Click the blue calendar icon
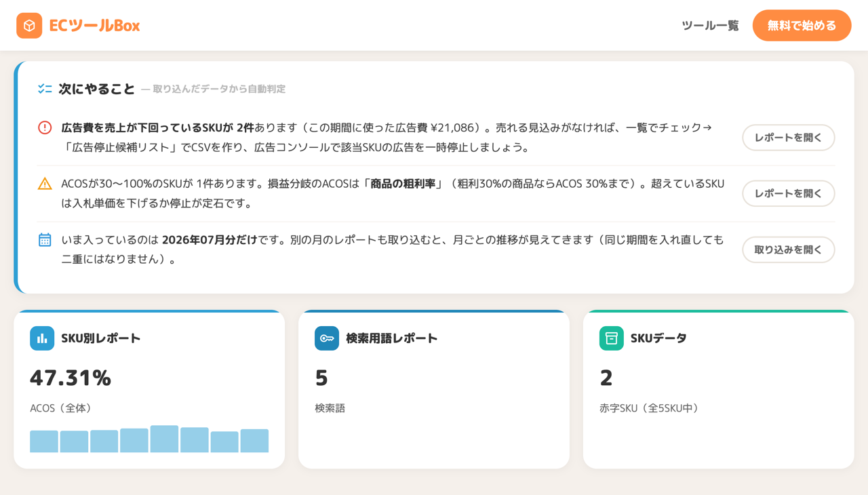The height and width of the screenshot is (495, 868). coord(45,239)
